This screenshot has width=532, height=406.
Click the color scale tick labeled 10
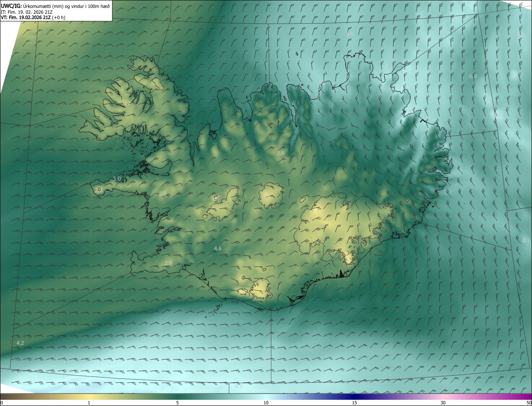tap(266, 403)
